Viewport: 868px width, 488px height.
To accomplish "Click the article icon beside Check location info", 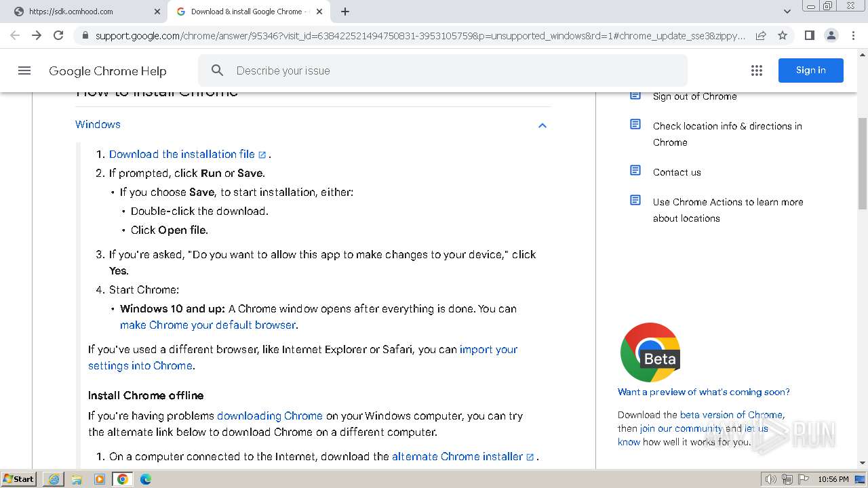I will coord(635,124).
